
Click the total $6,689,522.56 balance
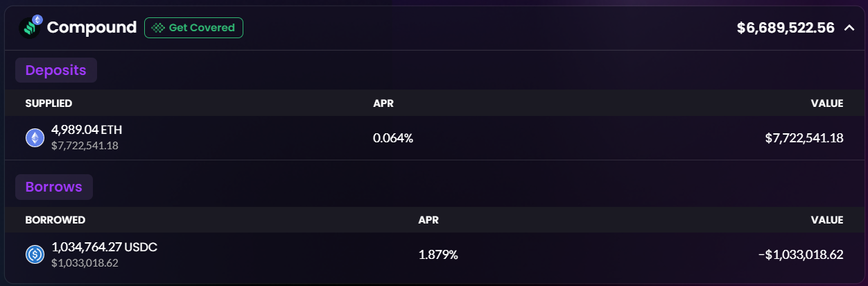pos(785,28)
